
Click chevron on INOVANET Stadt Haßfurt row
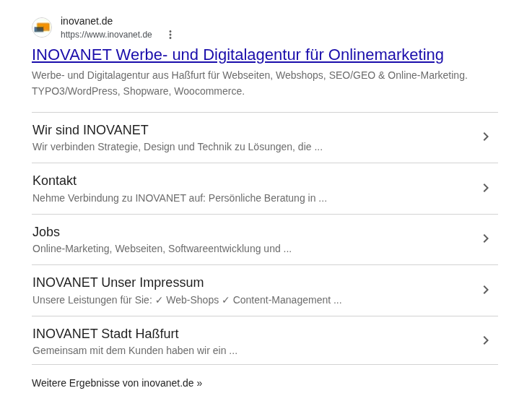click(x=486, y=340)
